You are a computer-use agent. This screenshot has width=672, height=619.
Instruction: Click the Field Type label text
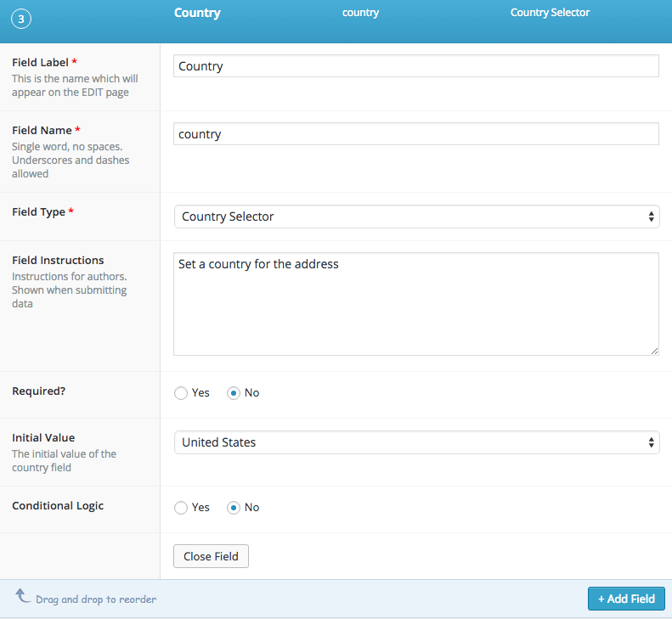point(38,212)
